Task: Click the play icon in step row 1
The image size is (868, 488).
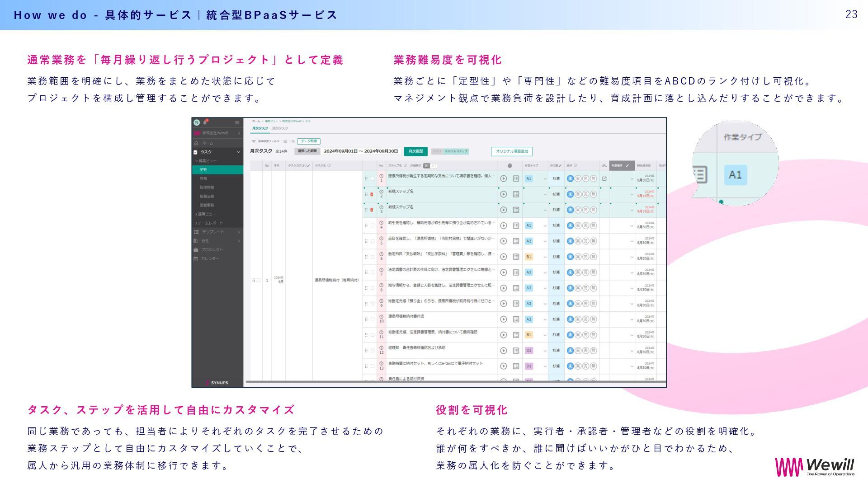Action: (503, 178)
